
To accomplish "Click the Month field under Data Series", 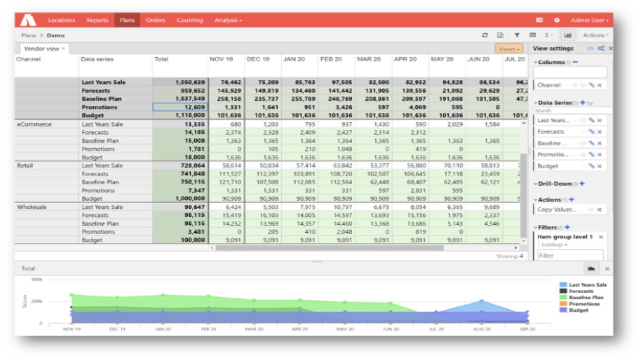I will pos(573,111).
